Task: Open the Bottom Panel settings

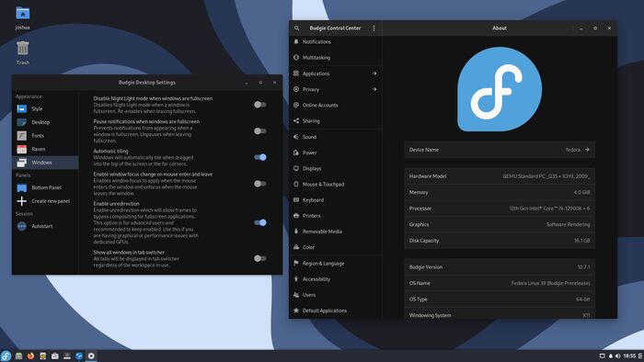Action: pos(45,187)
